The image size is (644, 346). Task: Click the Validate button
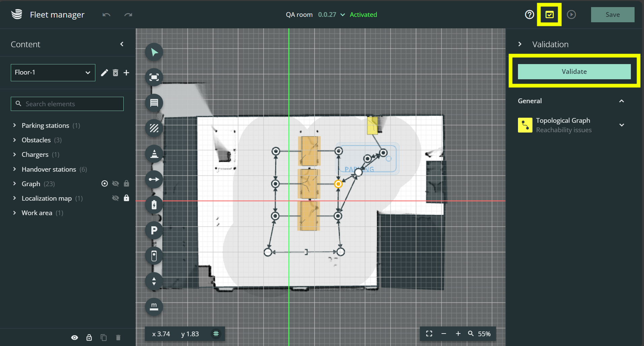click(x=574, y=71)
